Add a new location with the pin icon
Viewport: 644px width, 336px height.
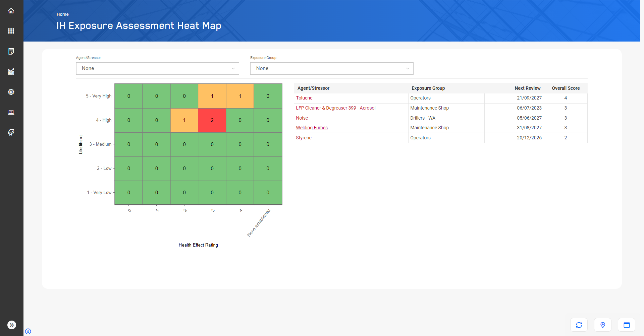(603, 325)
